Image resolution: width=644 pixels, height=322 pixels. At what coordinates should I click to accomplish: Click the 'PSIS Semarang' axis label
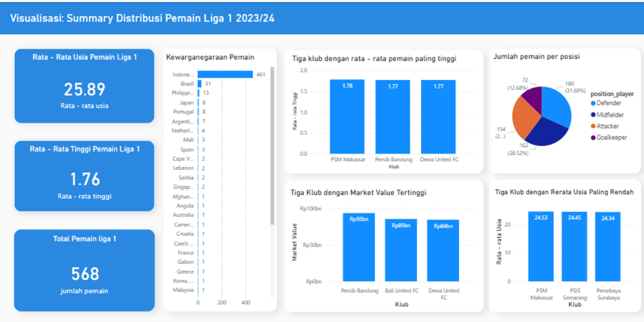coord(575,294)
